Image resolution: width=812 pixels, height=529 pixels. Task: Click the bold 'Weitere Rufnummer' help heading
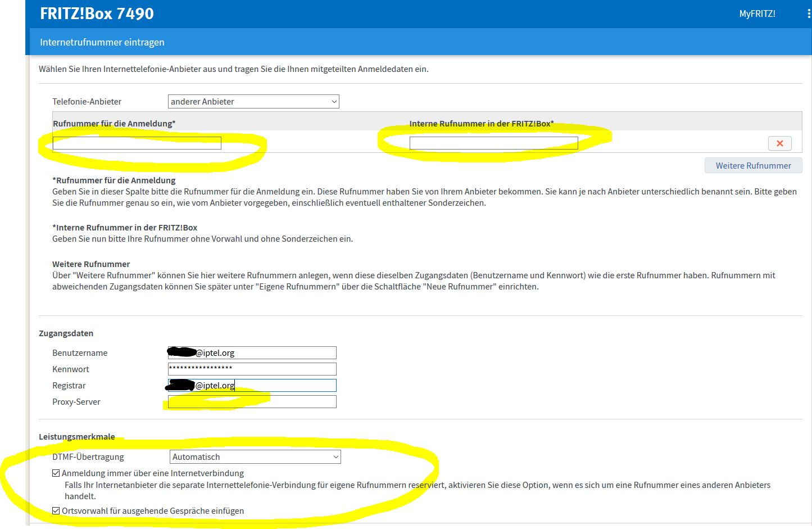(x=91, y=264)
